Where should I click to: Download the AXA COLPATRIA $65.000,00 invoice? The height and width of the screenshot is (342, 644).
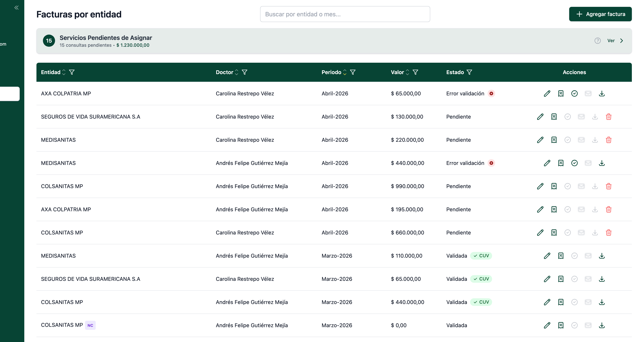pos(602,93)
